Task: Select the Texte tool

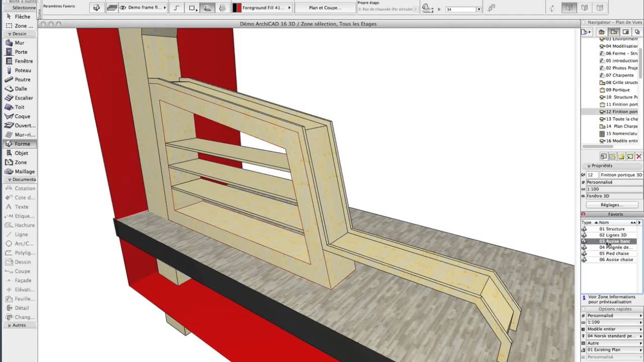Action: [19, 207]
